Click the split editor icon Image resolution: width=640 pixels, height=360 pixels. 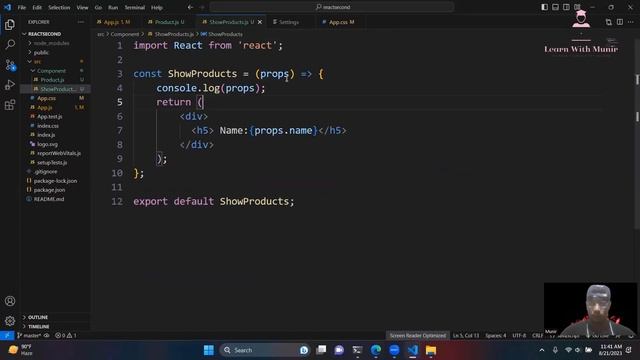click(620, 22)
